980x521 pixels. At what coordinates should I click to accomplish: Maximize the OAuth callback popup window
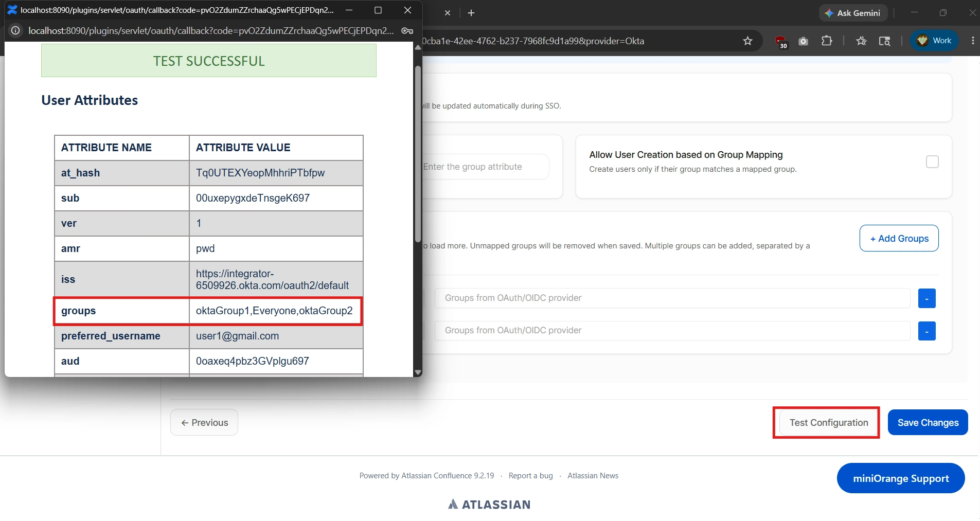click(378, 10)
